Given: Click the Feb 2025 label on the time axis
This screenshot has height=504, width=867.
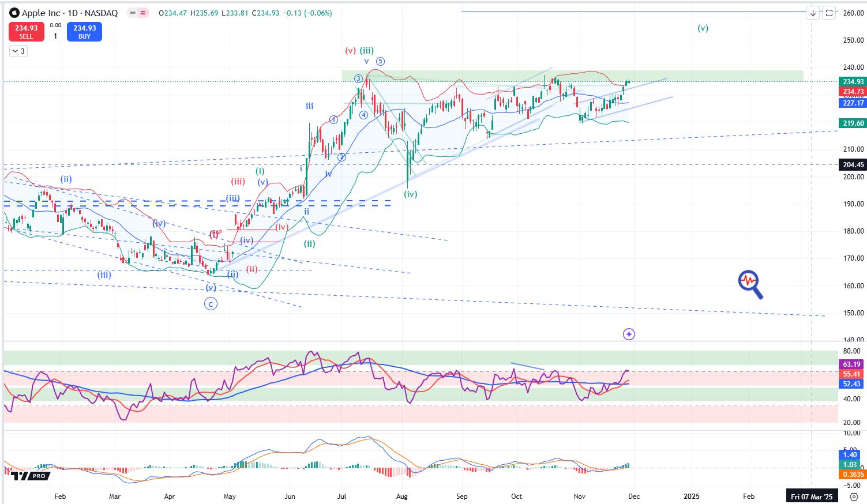Looking at the screenshot, I should click(x=748, y=497).
